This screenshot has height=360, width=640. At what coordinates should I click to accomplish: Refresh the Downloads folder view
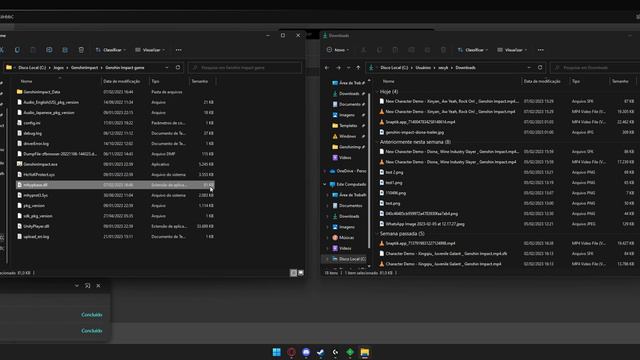540,67
